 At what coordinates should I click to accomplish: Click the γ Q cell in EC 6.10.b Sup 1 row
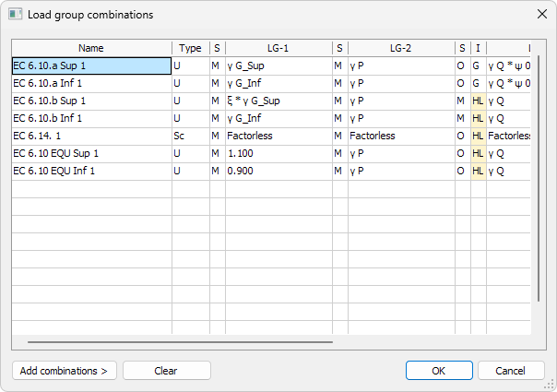[509, 101]
